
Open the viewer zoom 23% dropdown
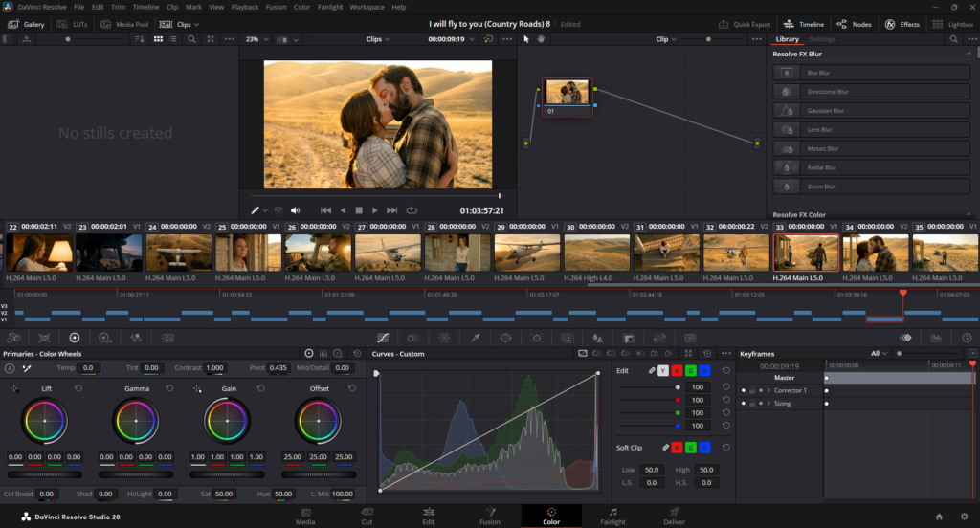(256, 39)
